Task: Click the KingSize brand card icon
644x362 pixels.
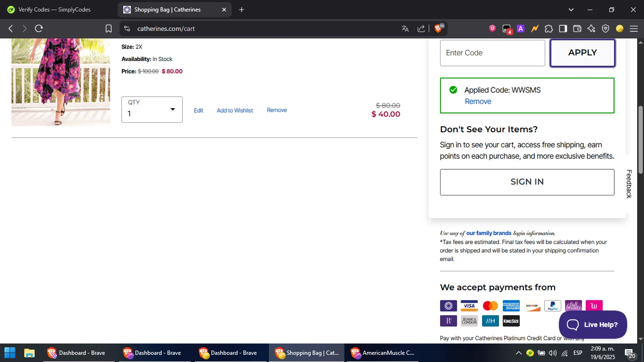Action: [x=511, y=321]
